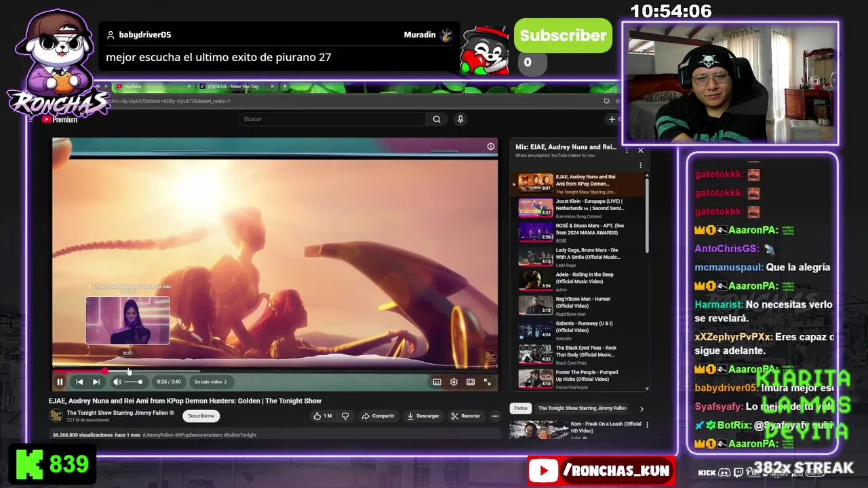Skip to the previous video in playlist
The height and width of the screenshot is (488, 868).
(x=79, y=382)
